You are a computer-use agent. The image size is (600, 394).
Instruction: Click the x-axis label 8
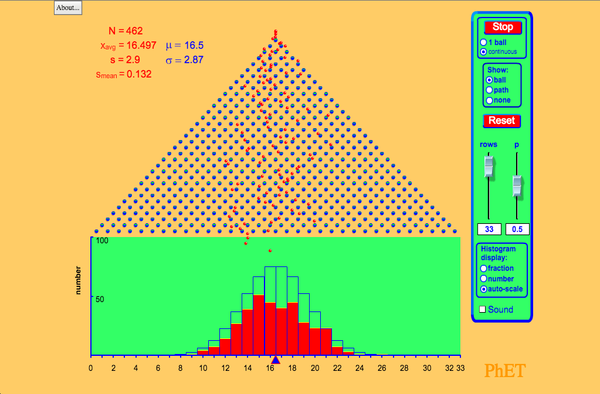(x=180, y=368)
